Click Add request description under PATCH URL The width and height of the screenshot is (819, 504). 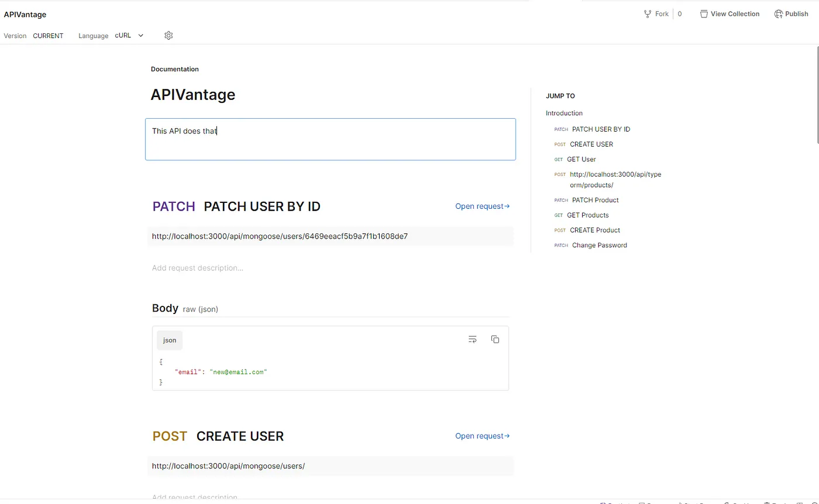pos(198,268)
